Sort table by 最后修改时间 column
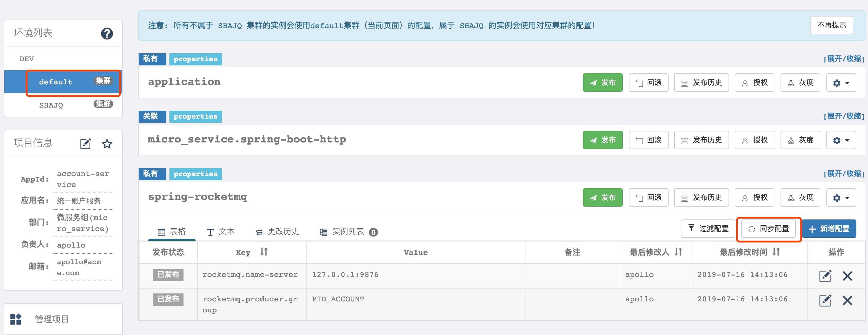 pyautogui.click(x=776, y=252)
